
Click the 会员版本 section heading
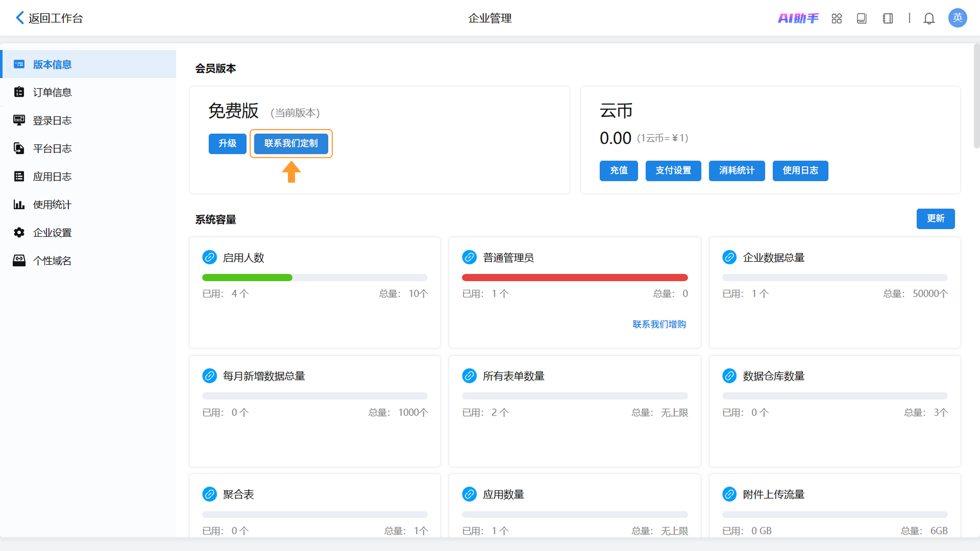(x=216, y=68)
